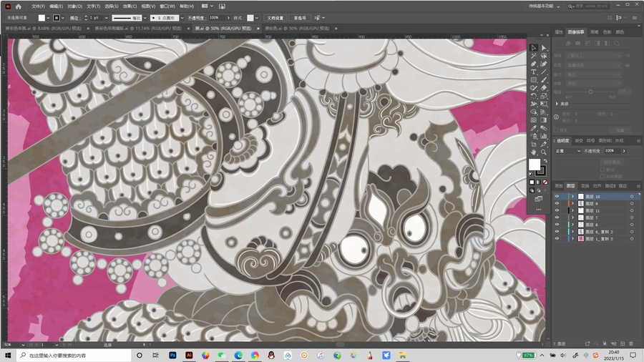Click the Home icon in top bar
The width and height of the screenshot is (644, 362).
[x=19, y=6]
